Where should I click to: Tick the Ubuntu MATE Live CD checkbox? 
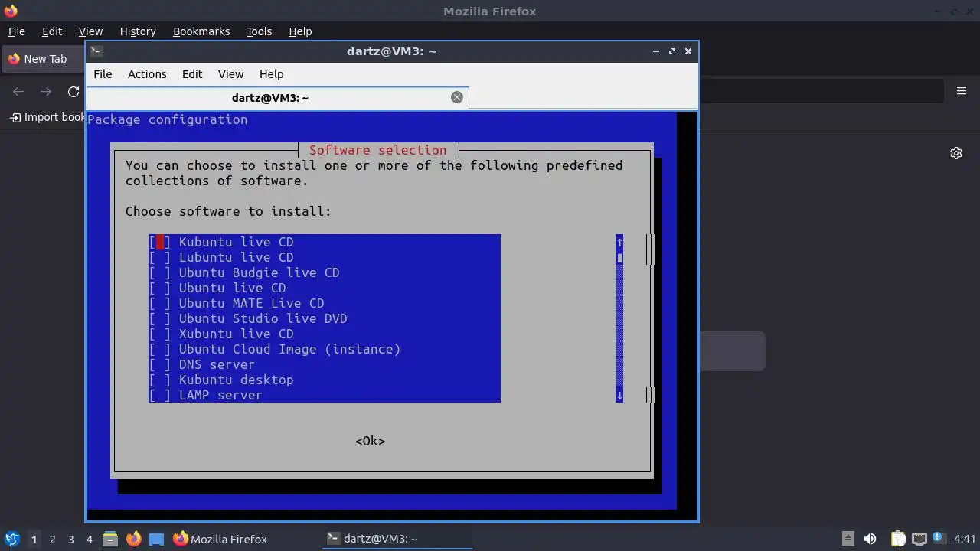(160, 303)
